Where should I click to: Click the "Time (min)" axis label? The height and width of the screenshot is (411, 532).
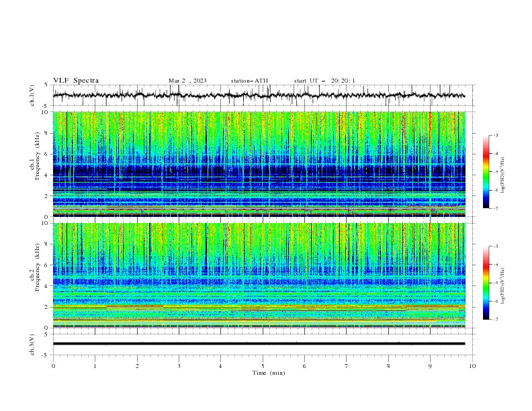269,373
